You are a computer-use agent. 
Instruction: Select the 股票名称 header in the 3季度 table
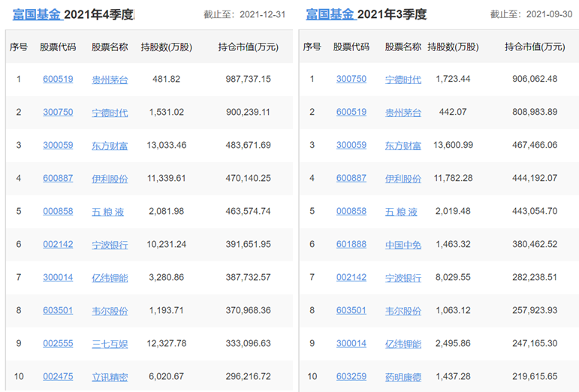coord(403,47)
